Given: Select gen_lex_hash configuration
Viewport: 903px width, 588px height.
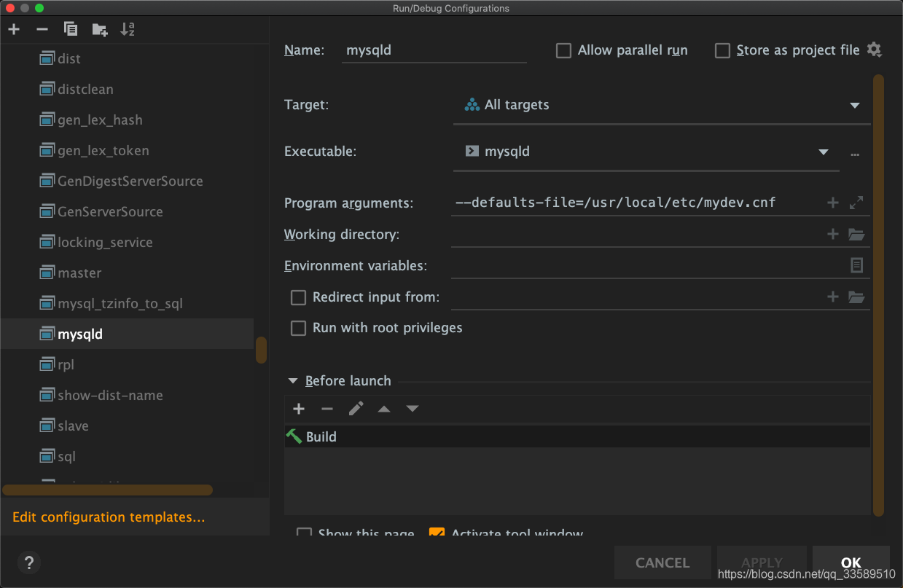Looking at the screenshot, I should (100, 119).
